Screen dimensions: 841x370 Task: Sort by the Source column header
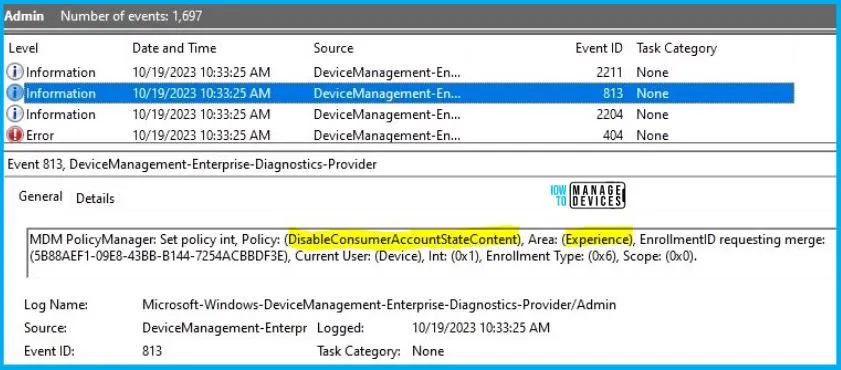click(333, 48)
